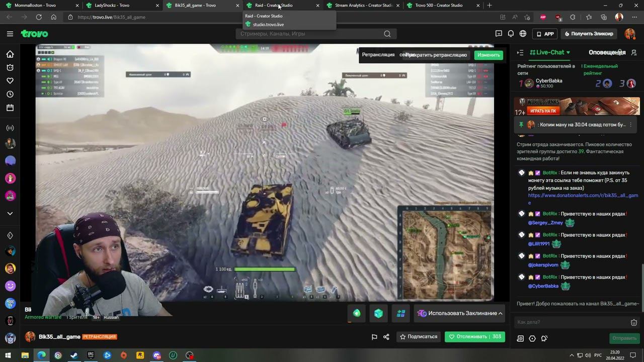644x362 pixels.
Task: Switch to the Оповещения tab
Action: 607,52
